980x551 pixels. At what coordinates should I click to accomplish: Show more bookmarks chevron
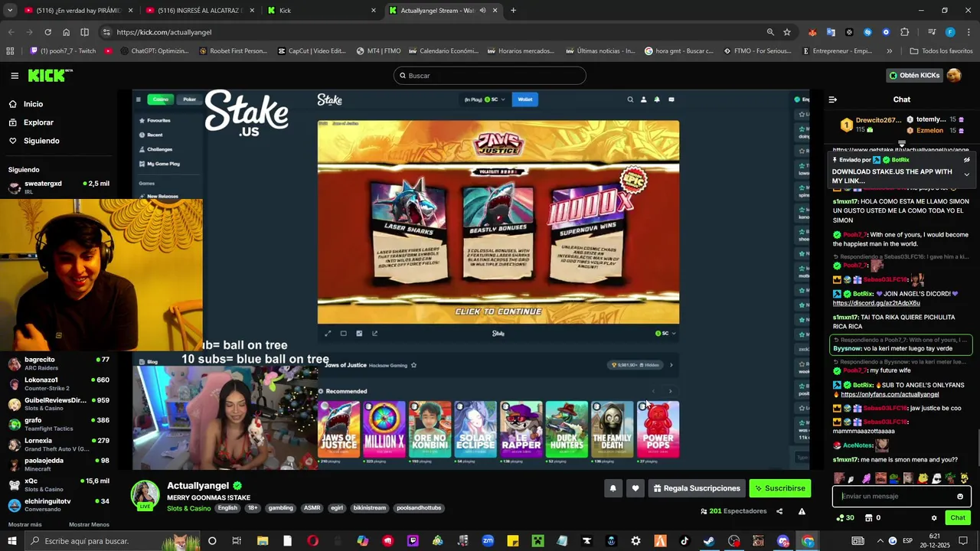click(889, 51)
